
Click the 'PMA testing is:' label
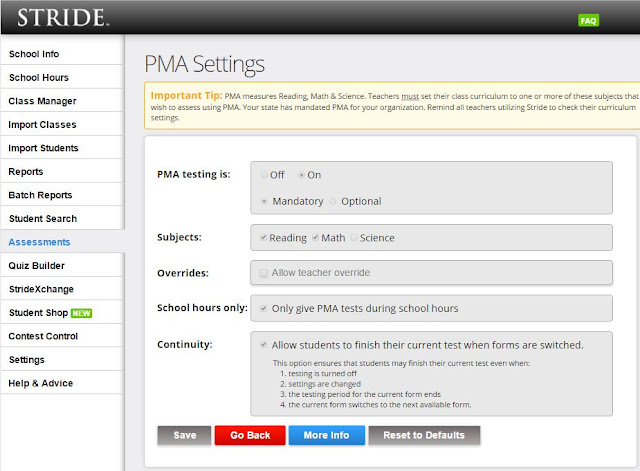click(x=194, y=174)
